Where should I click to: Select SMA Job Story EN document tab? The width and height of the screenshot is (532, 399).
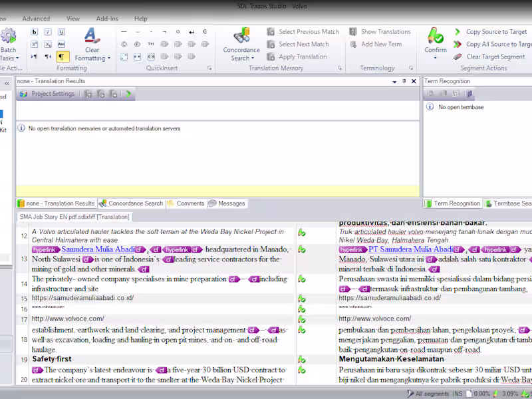point(74,217)
